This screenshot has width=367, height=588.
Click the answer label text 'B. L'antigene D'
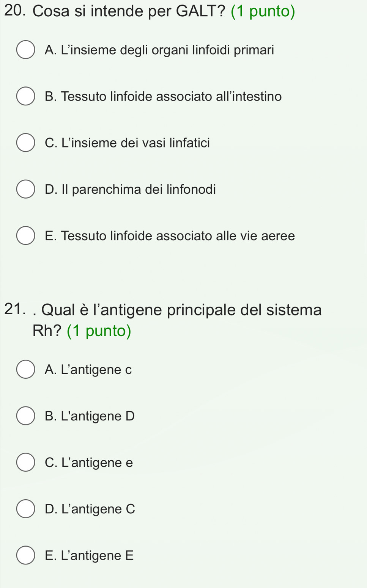click(x=90, y=416)
